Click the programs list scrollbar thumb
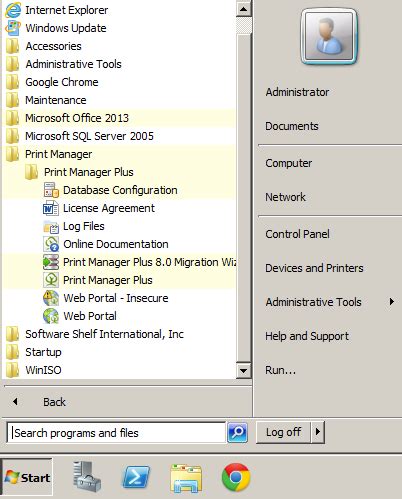Image resolution: width=402 pixels, height=499 pixels. (x=244, y=197)
